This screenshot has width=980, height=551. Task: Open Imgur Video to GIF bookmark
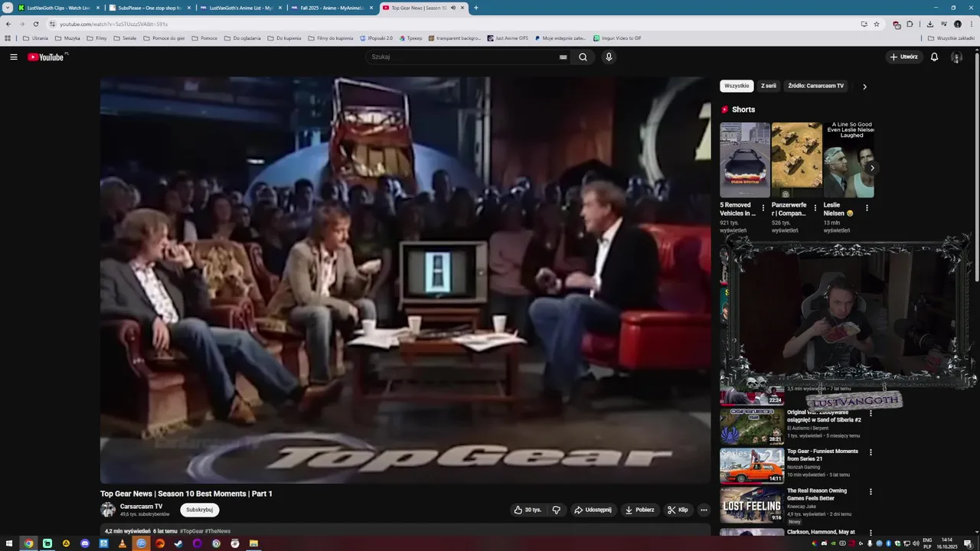[x=617, y=37]
